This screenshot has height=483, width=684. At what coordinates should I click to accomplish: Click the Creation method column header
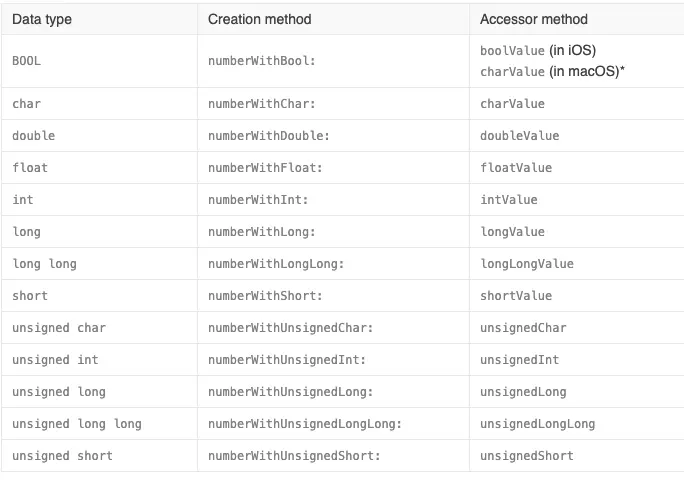[259, 19]
